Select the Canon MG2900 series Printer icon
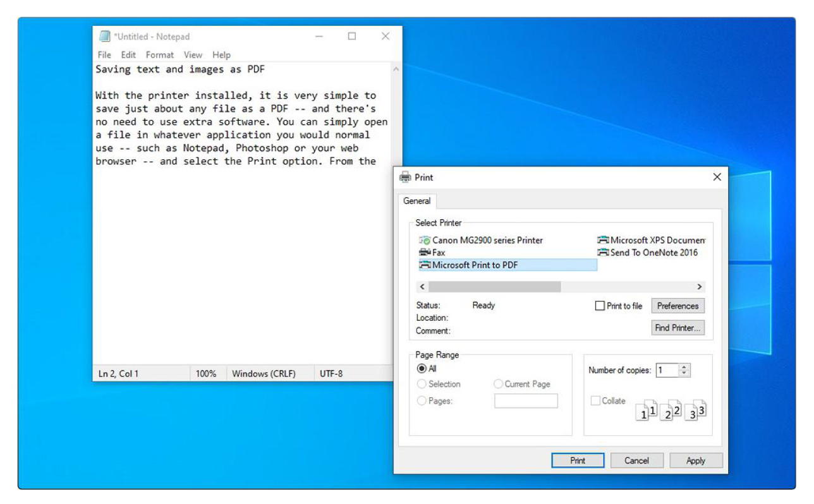 [x=425, y=241]
